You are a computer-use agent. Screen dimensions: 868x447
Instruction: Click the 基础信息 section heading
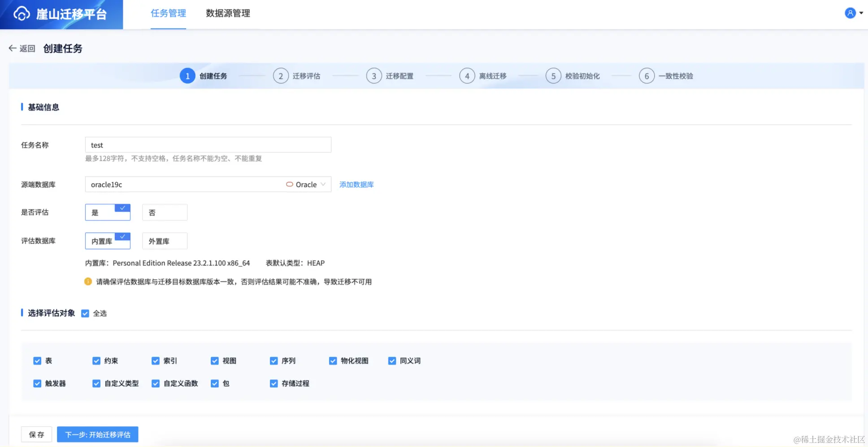coord(43,107)
